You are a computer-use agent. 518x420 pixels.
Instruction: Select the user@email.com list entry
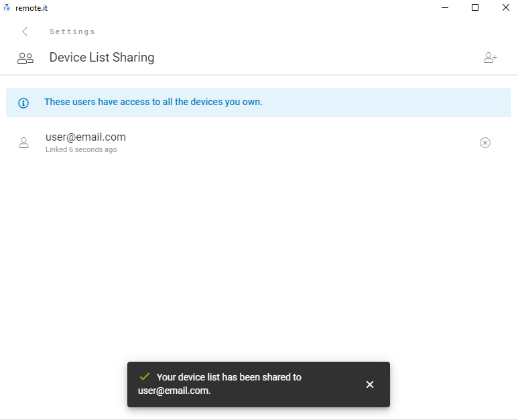tap(259, 143)
